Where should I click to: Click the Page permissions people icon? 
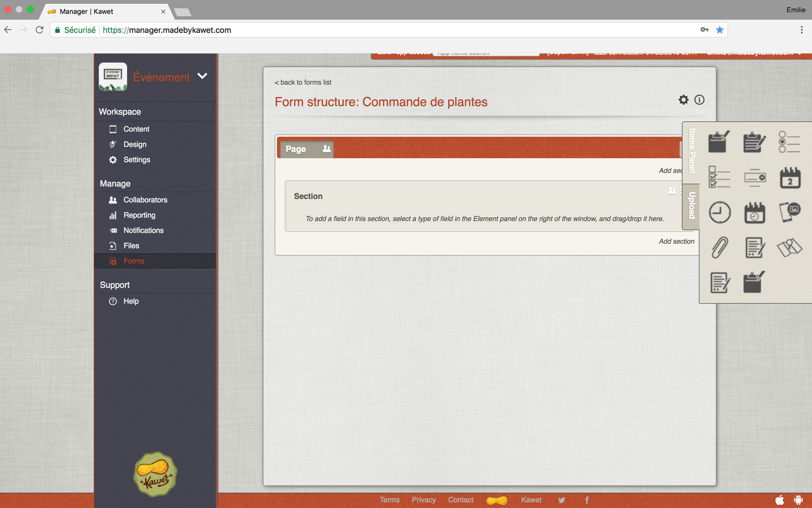326,149
